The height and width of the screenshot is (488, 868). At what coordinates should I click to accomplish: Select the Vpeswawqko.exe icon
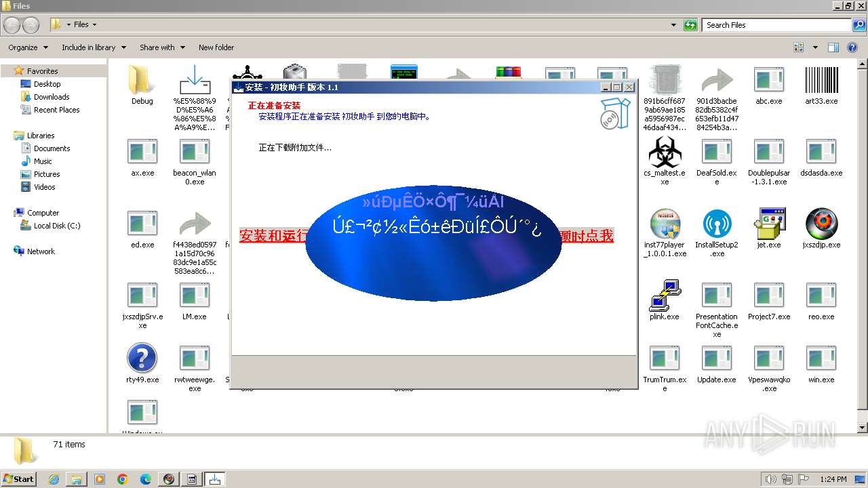pos(769,359)
